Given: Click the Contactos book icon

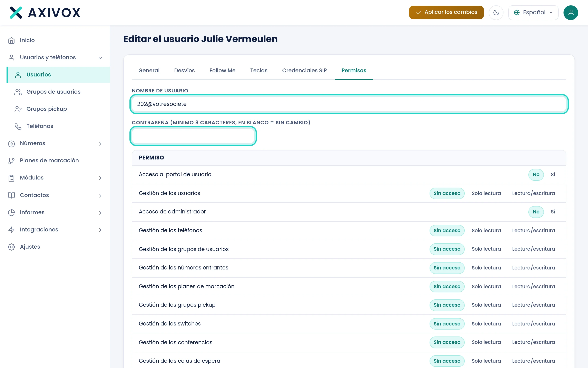Looking at the screenshot, I should click(x=11, y=195).
